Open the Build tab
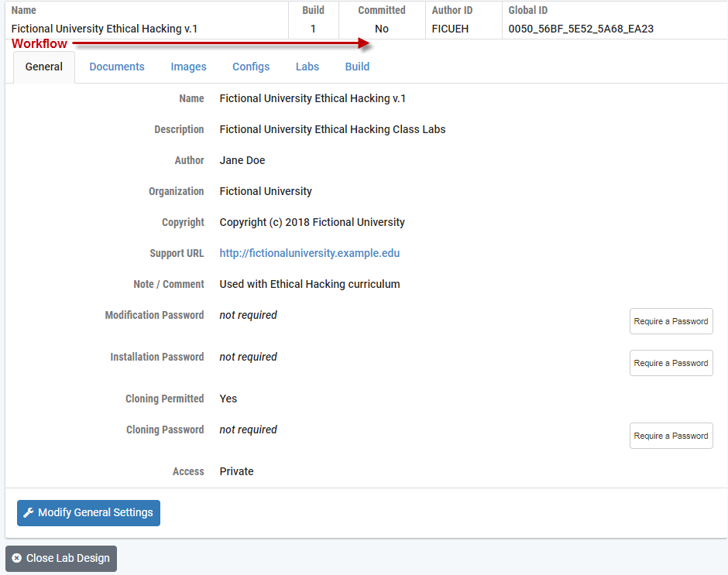The width and height of the screenshot is (728, 575). click(x=357, y=67)
